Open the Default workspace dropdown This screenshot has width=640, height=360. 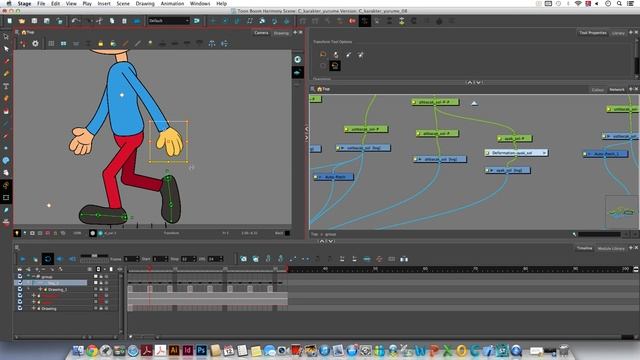(x=169, y=20)
